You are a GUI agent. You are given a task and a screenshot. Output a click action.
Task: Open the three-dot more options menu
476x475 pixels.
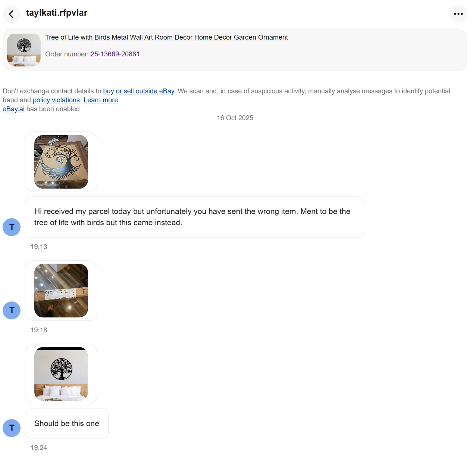[x=458, y=14]
